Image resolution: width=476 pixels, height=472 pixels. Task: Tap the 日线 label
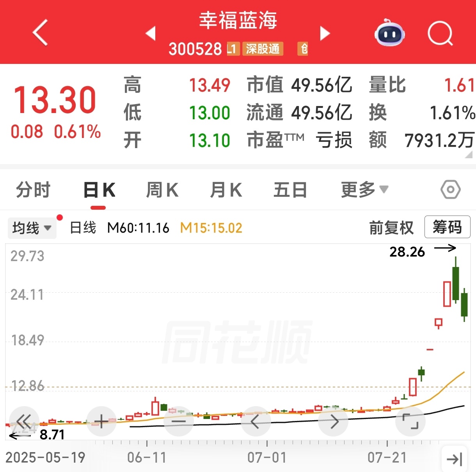[x=83, y=228]
